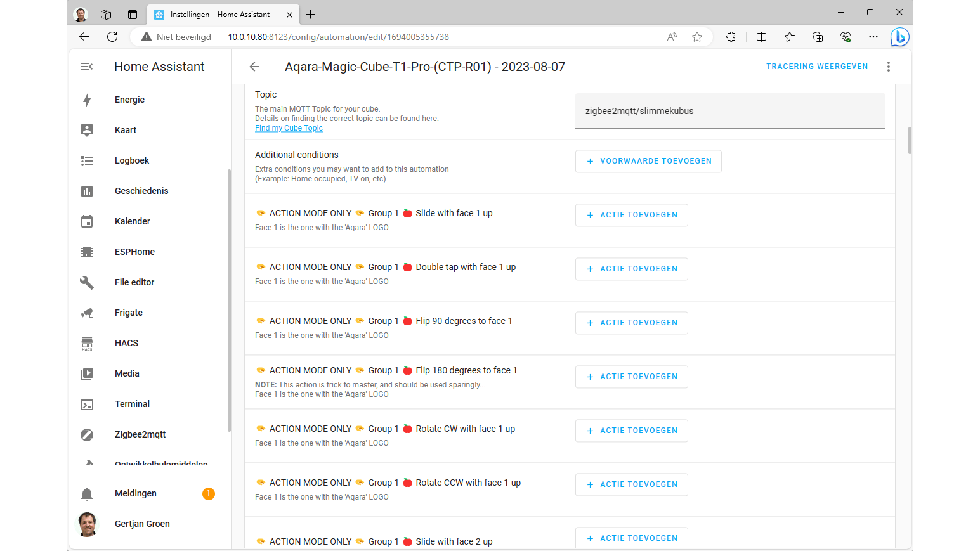The height and width of the screenshot is (551, 980).
Task: Open Edge settings and more menu
Action: tap(873, 37)
